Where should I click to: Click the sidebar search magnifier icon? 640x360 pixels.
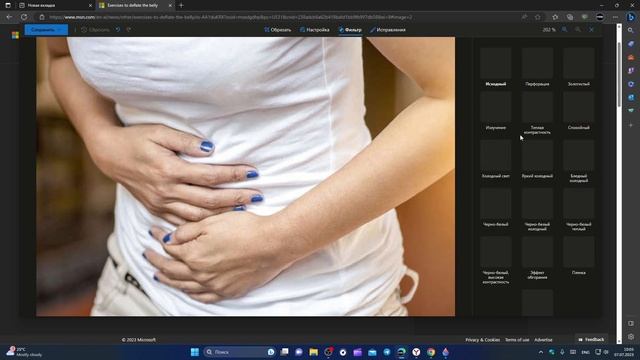tap(631, 30)
